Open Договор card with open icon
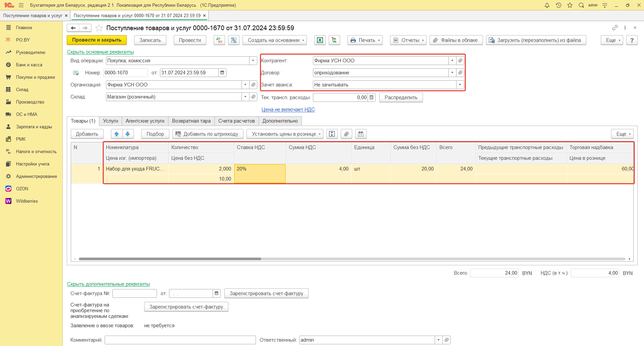 click(x=461, y=73)
